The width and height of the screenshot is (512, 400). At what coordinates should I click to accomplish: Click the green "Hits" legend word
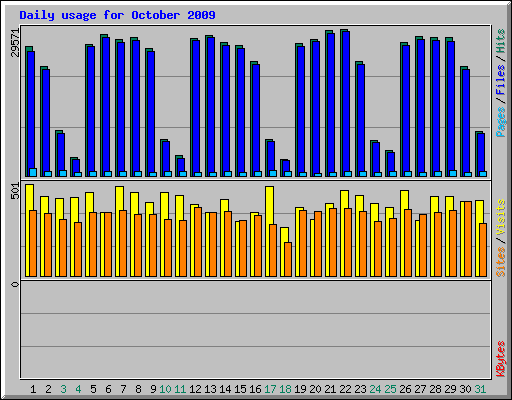[x=500, y=41]
